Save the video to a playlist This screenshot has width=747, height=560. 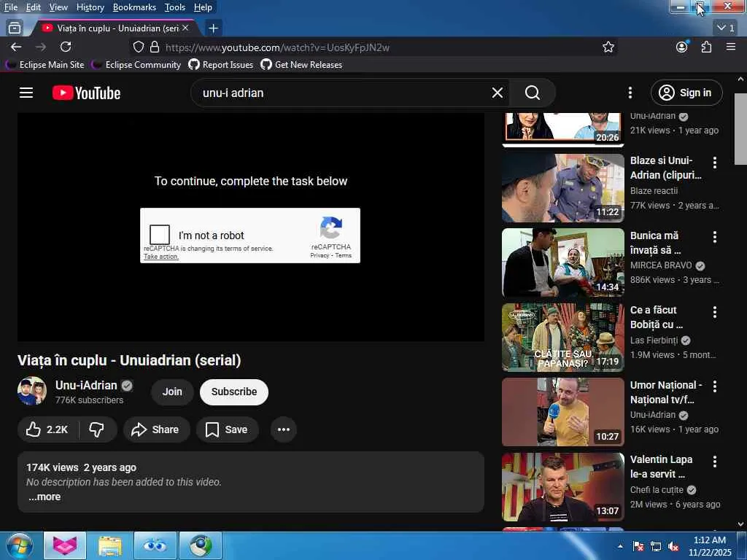[x=228, y=429]
